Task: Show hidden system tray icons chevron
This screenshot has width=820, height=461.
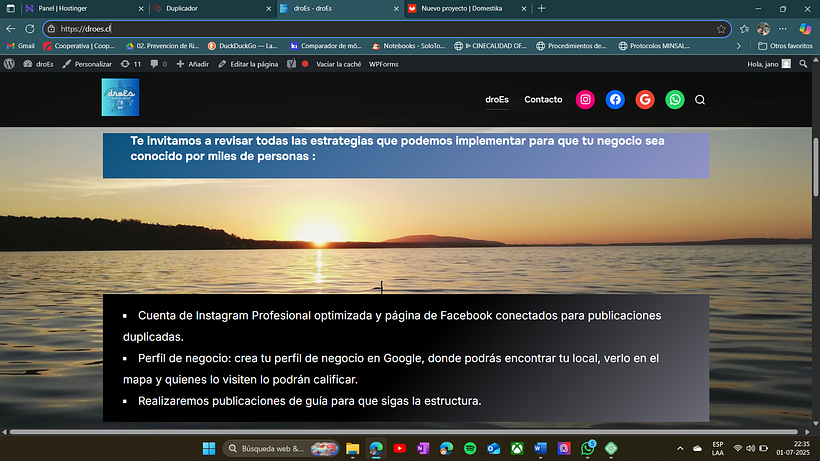Action: pos(680,448)
